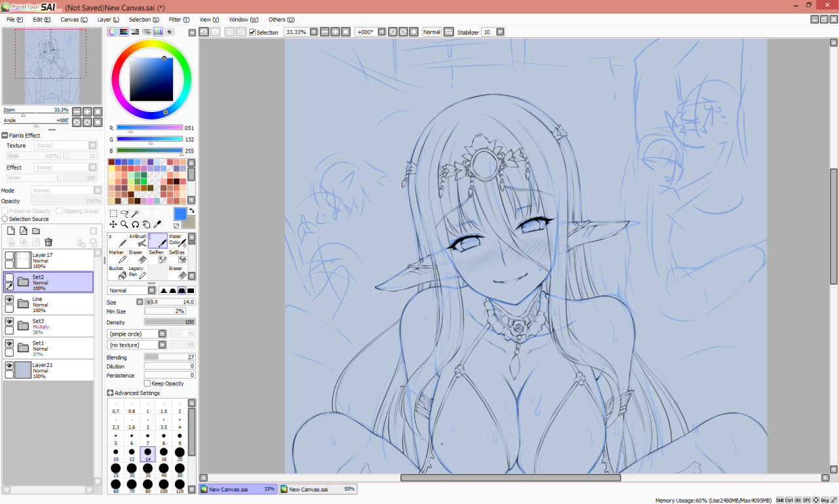The image size is (839, 504).
Task: Pick brush size 35 preset
Action: click(x=147, y=471)
